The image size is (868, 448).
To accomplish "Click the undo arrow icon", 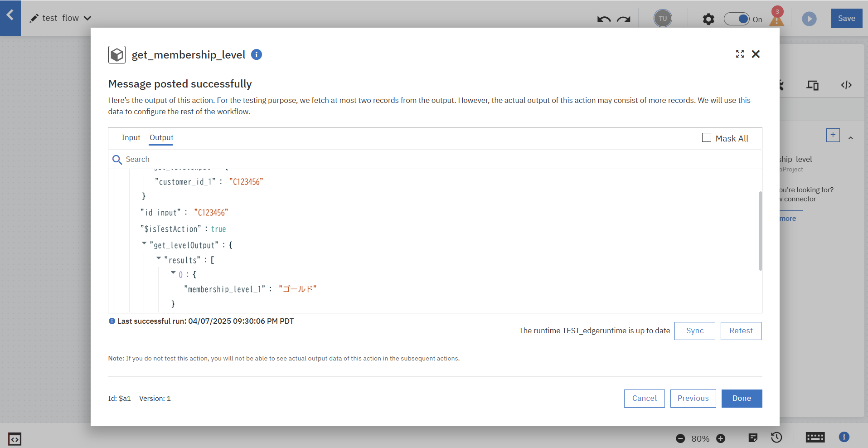I will pyautogui.click(x=604, y=19).
